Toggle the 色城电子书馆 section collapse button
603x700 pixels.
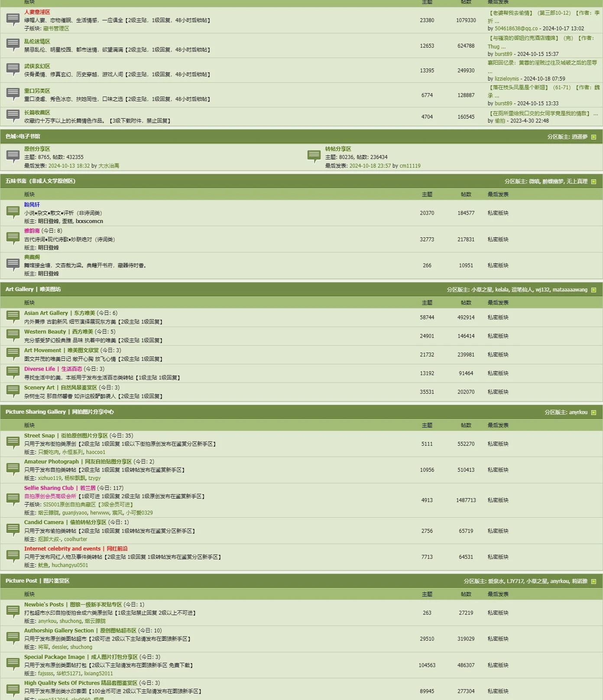coord(593,137)
